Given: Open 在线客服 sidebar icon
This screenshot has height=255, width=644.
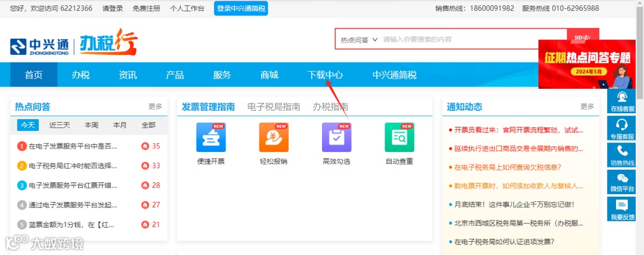Looking at the screenshot, I should click(x=622, y=101).
